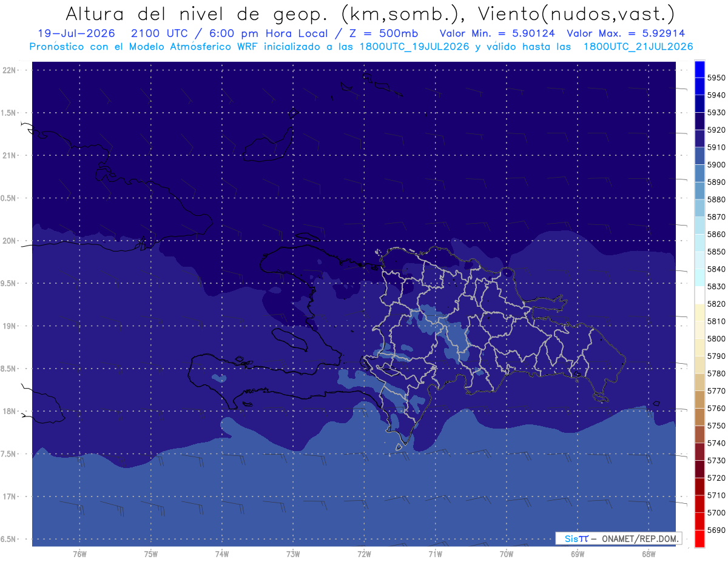Click the '21N' latitude label
728x562 pixels.
(10, 155)
